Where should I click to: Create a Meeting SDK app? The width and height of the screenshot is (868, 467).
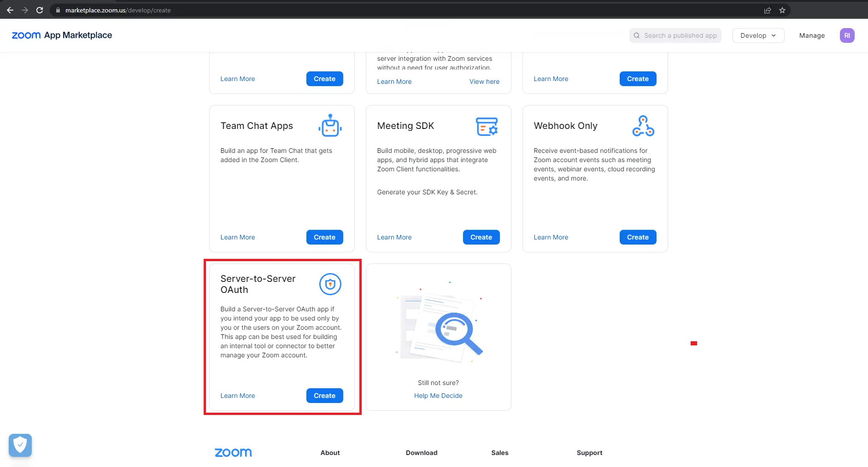(481, 237)
